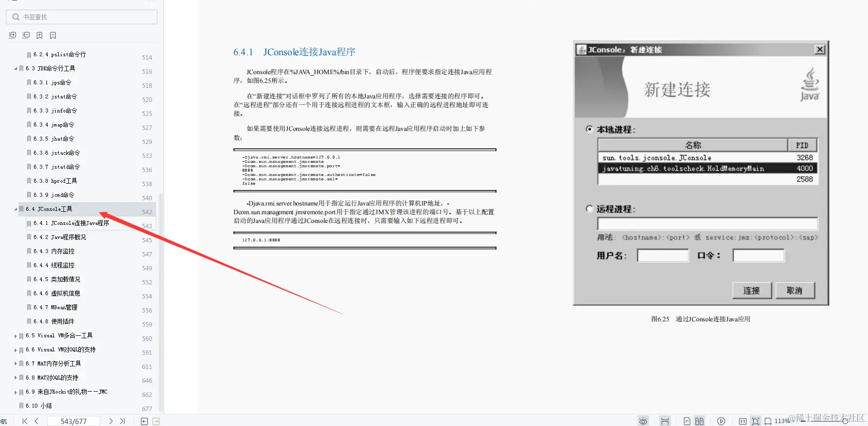Go to the previous page
This screenshot has width=868, height=426.
pos(36,421)
